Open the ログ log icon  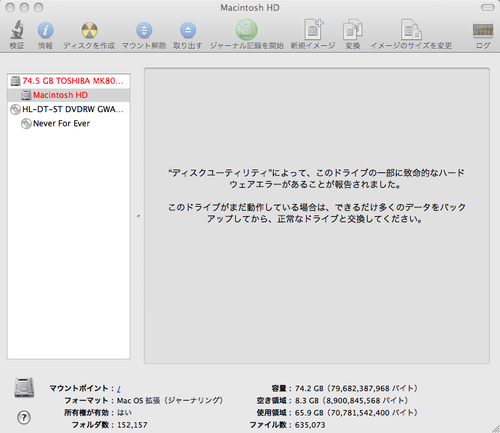(x=483, y=30)
